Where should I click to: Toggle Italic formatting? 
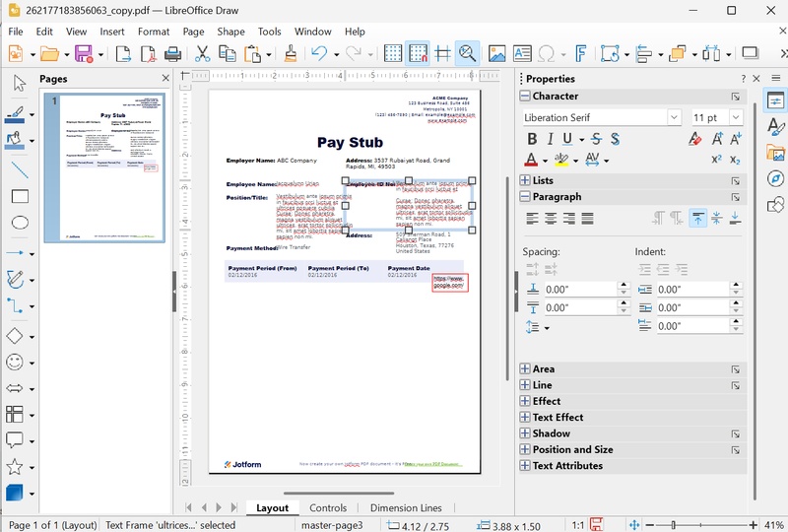point(550,139)
